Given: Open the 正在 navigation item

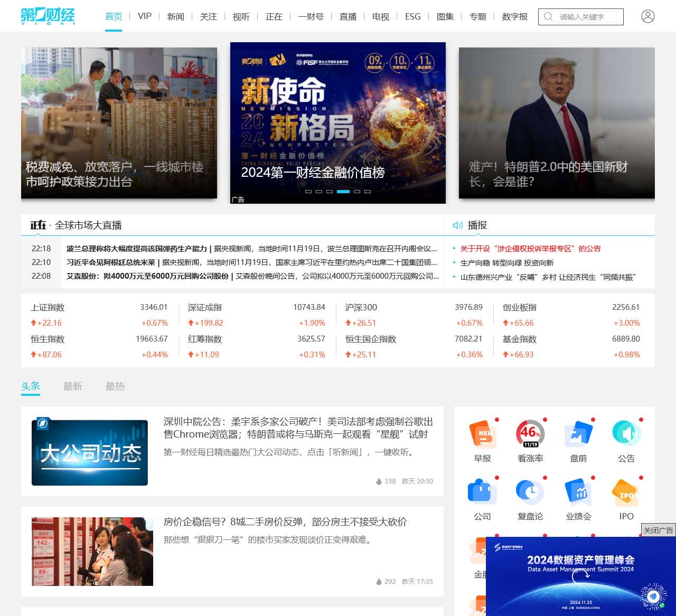Looking at the screenshot, I should coord(274,16).
